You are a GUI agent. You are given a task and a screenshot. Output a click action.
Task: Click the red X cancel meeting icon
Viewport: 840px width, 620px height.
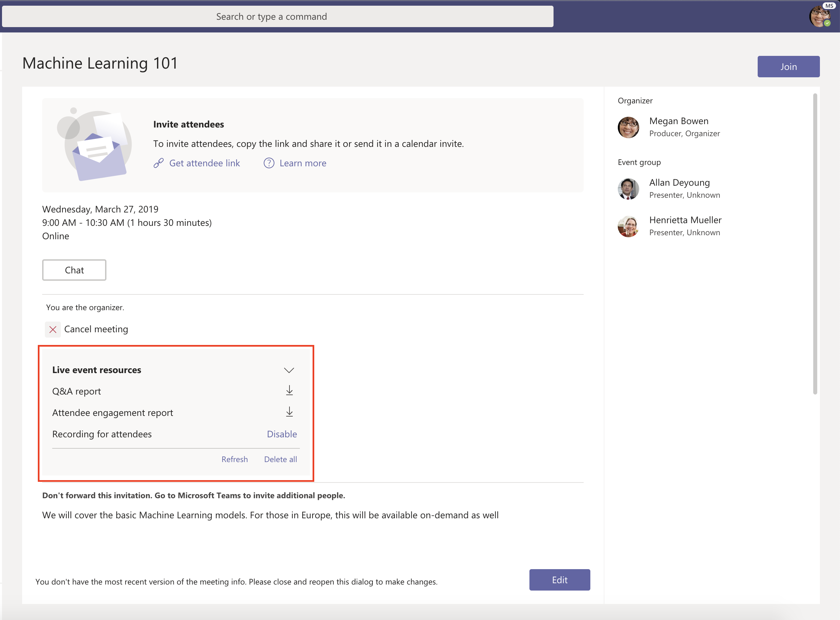tap(53, 329)
